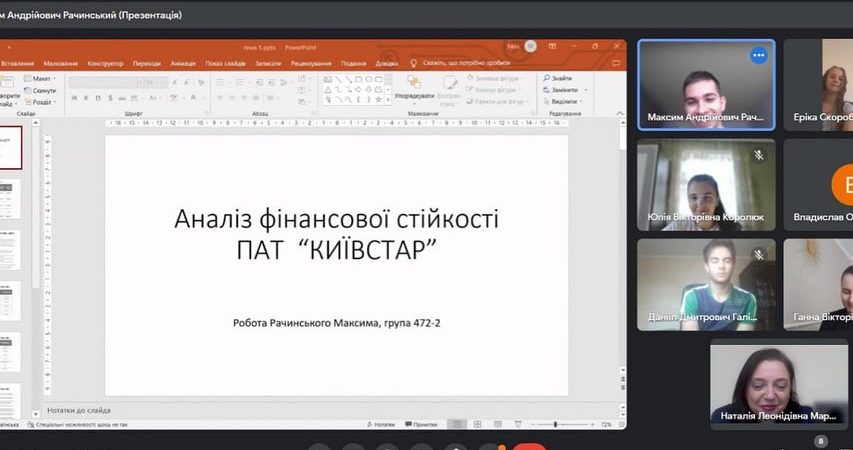Open Експрес-стилі quick styles gallery
Viewport: 853px width, 450px height.
pos(449,90)
